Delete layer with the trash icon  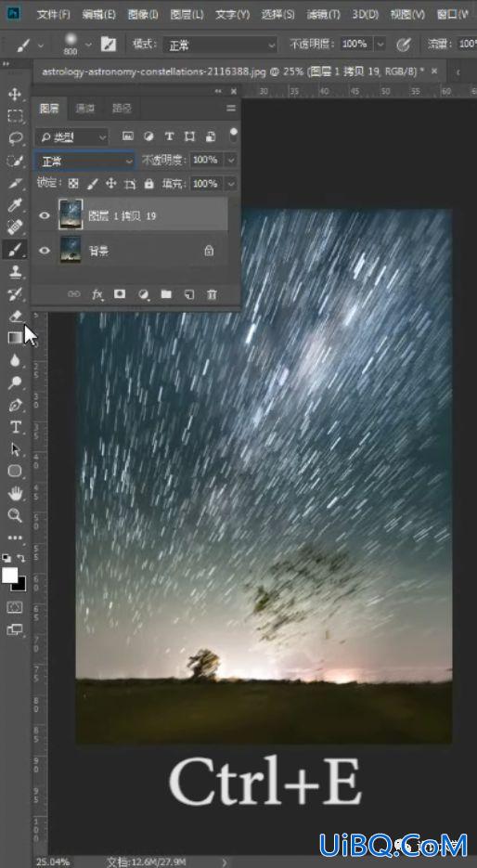212,294
